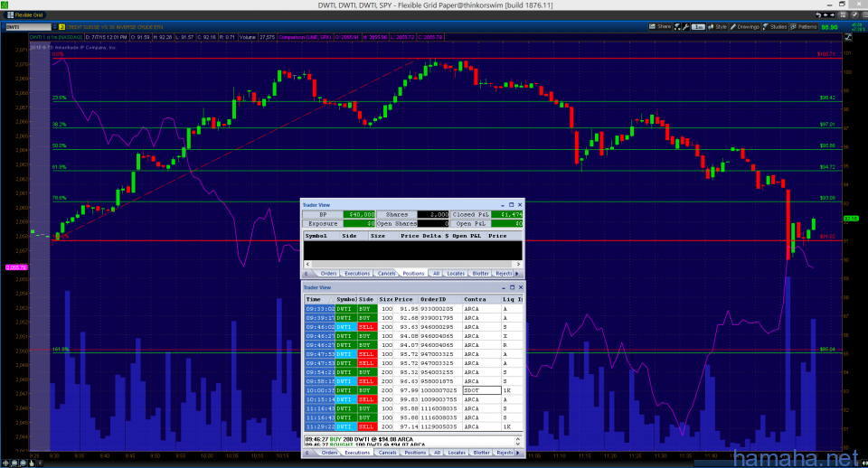Select Cancels tab in upper Trader View
868x468 pixels.
point(386,273)
